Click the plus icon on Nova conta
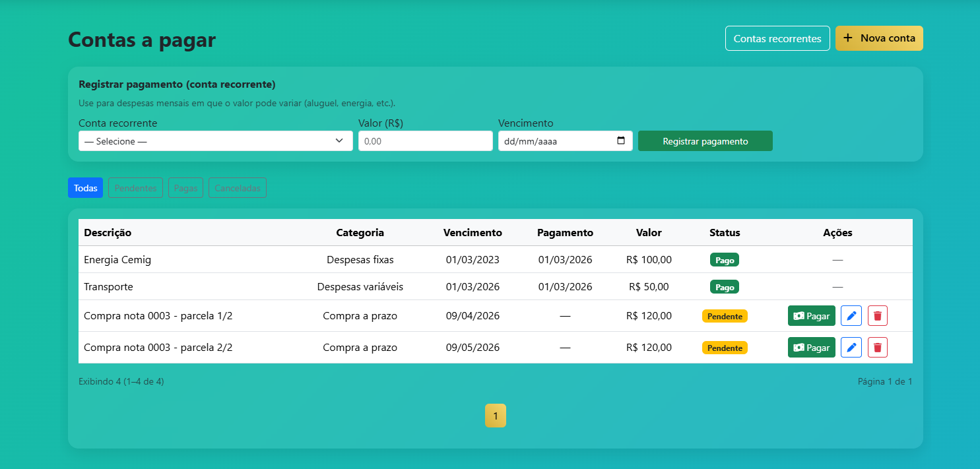 [847, 38]
